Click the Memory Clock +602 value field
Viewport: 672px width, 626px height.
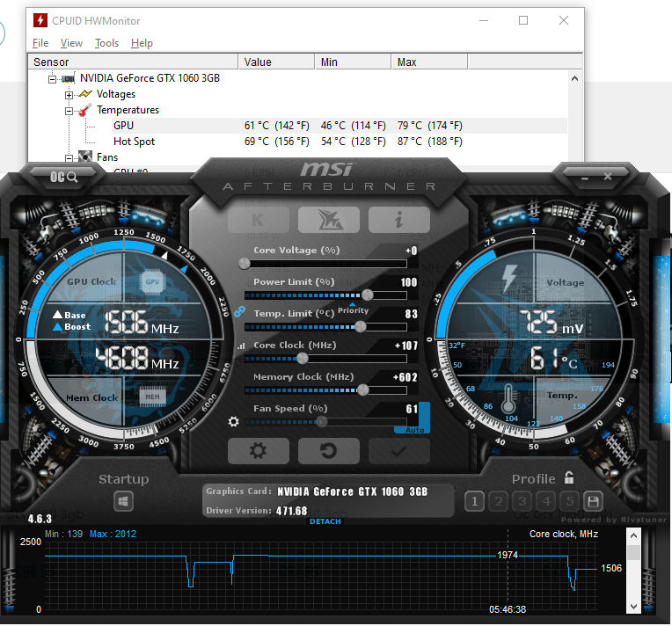(x=405, y=377)
